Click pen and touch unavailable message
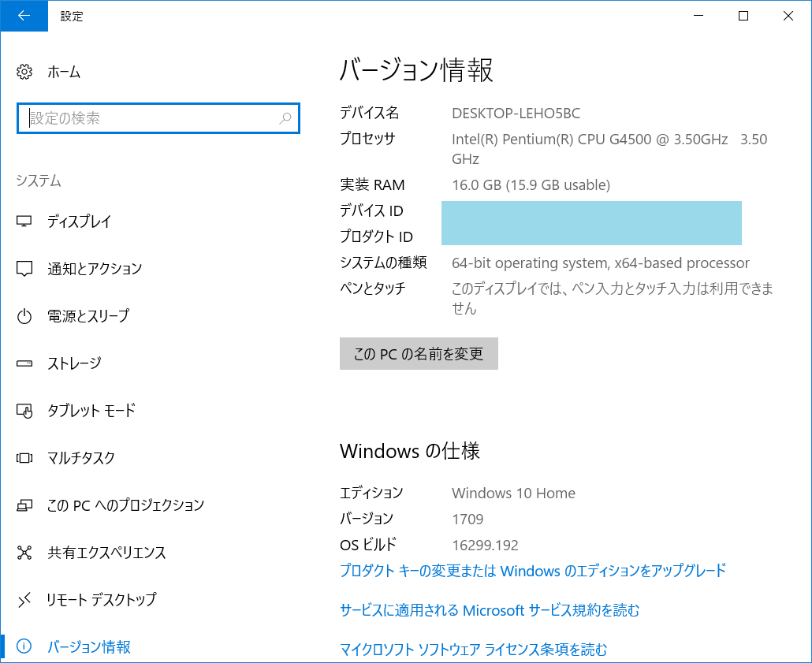The width and height of the screenshot is (812, 663). click(613, 298)
